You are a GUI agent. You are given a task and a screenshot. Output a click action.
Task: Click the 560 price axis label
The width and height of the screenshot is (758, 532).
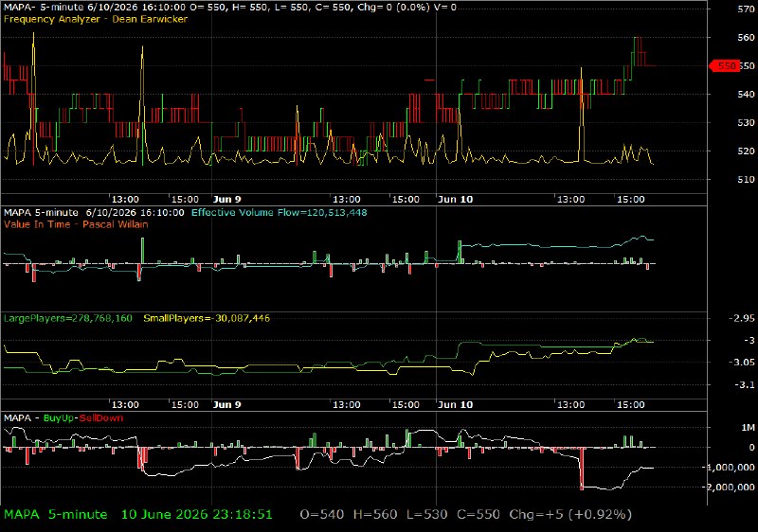[746, 37]
